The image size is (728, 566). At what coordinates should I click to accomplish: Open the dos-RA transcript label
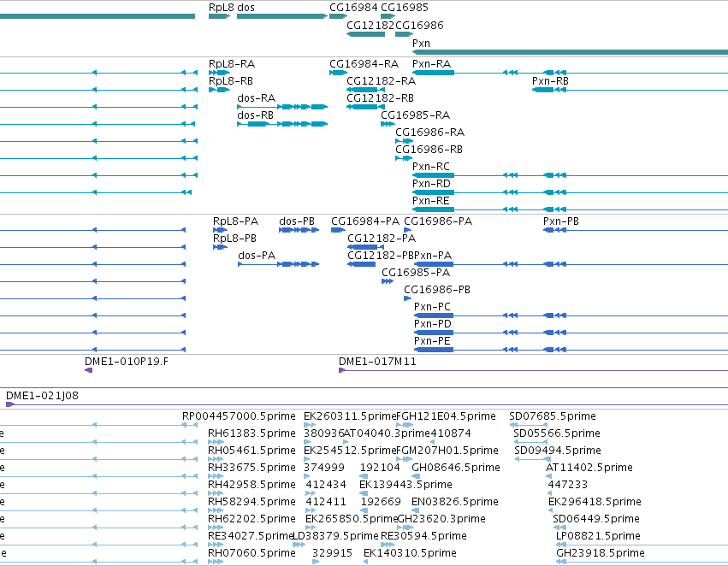click(x=257, y=97)
